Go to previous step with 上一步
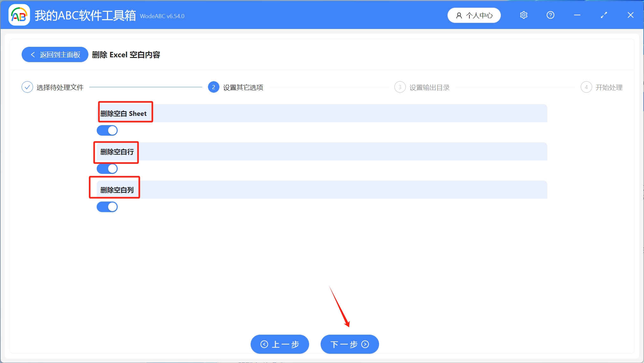This screenshot has width=644, height=363. click(x=280, y=344)
